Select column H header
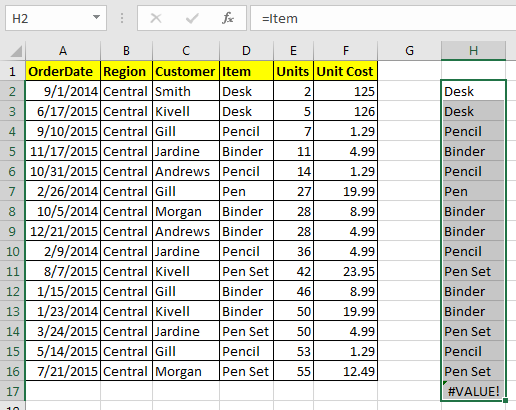 coord(473,51)
